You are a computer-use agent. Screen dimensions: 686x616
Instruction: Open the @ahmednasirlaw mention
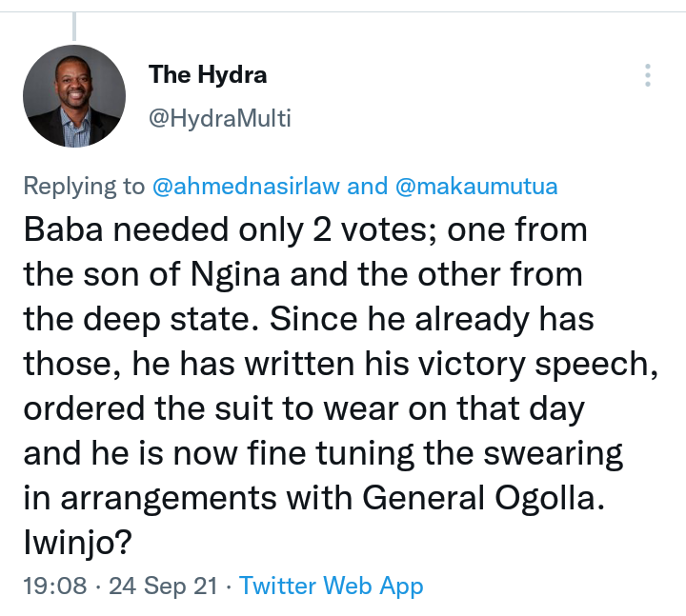(246, 186)
